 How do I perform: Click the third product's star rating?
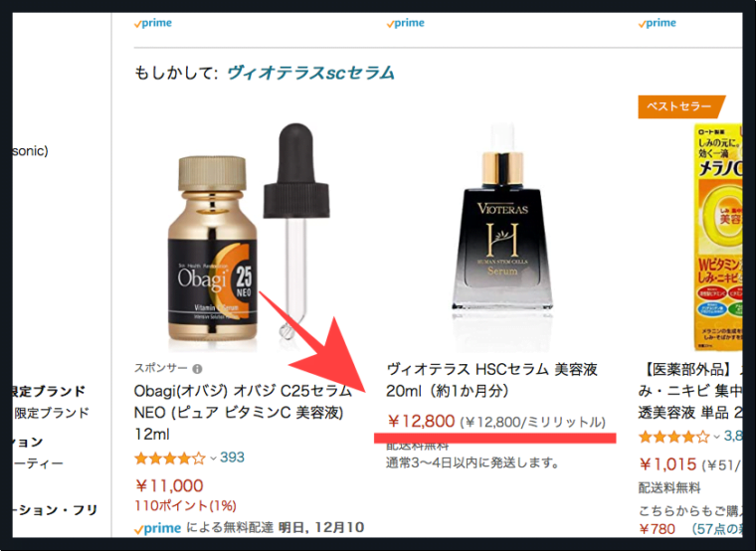[x=674, y=437]
